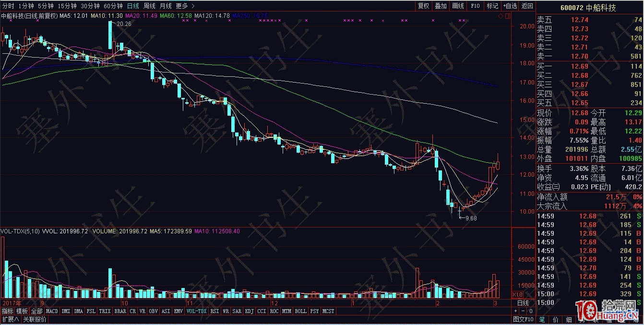Switch indicator to MTM

287,311
